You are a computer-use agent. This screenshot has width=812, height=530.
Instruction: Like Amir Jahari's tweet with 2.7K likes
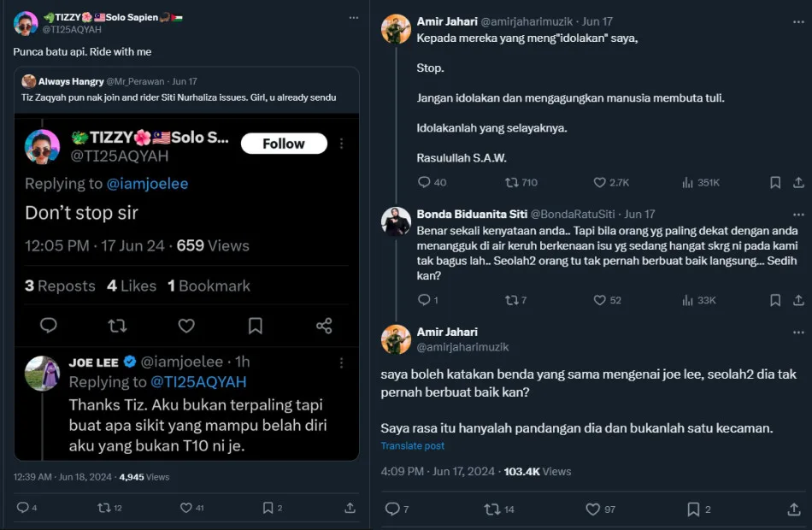pos(600,182)
